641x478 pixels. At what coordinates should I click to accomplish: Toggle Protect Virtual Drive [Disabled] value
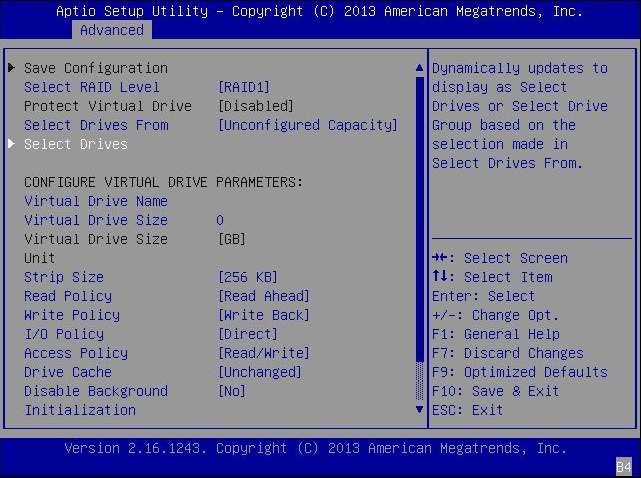point(256,106)
